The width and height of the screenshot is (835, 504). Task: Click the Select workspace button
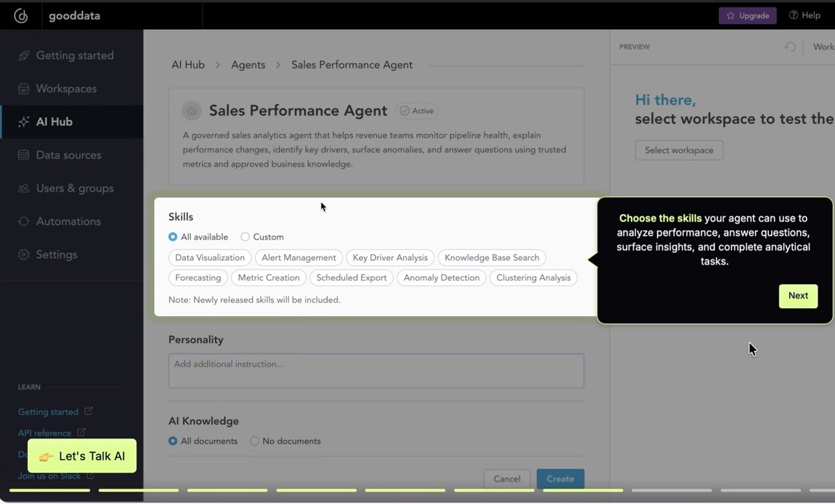pyautogui.click(x=679, y=150)
